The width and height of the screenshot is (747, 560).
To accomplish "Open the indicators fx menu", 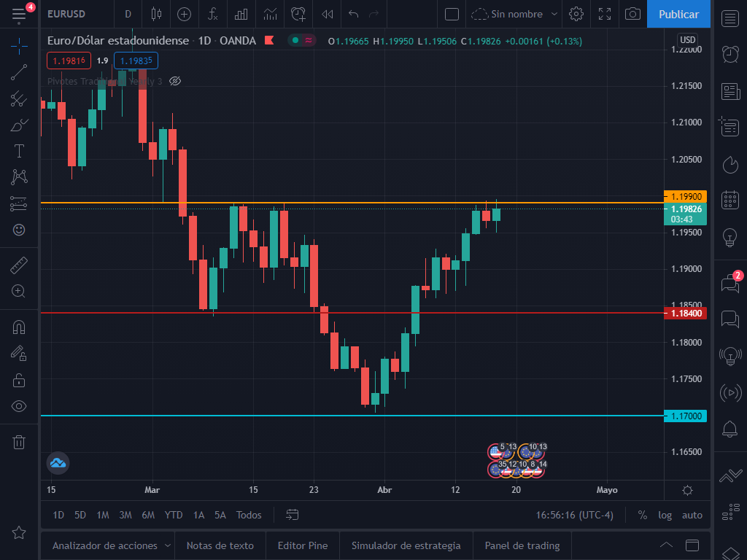I will point(212,15).
